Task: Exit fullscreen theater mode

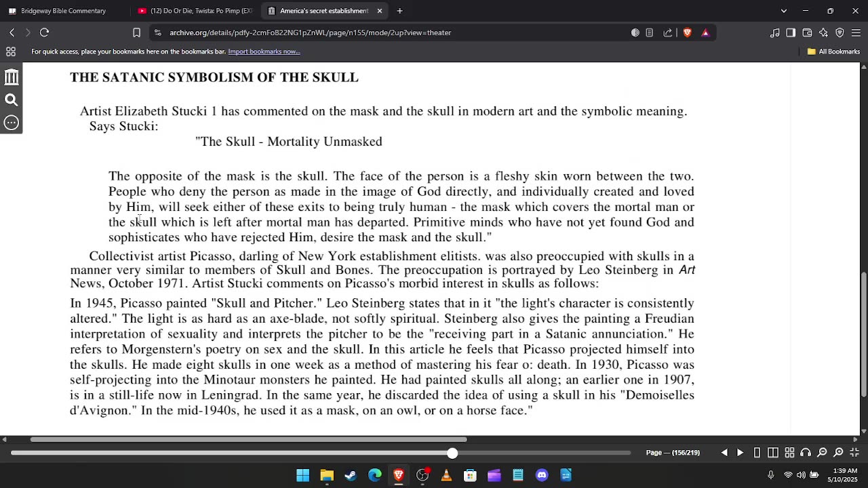Action: (854, 453)
